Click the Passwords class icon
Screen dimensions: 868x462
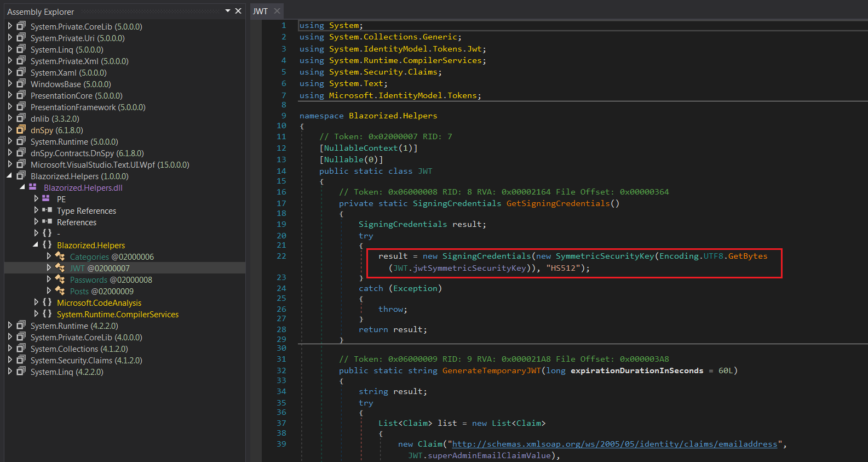click(60, 280)
